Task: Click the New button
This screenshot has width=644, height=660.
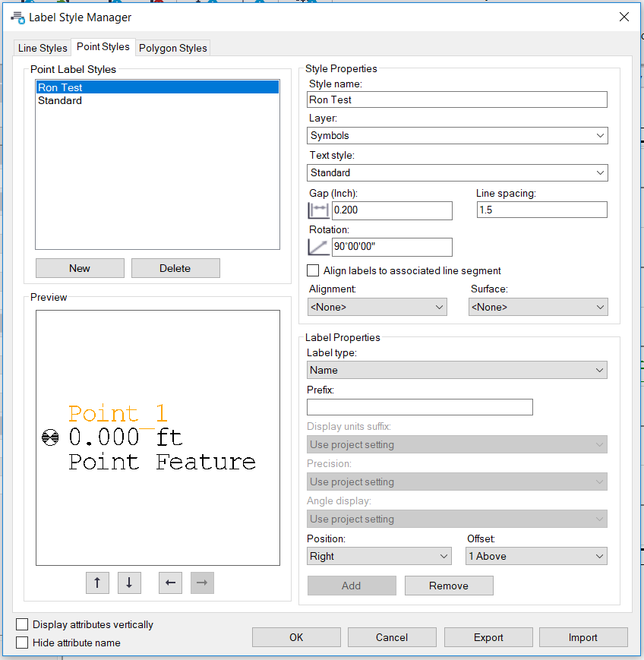Action: (80, 268)
